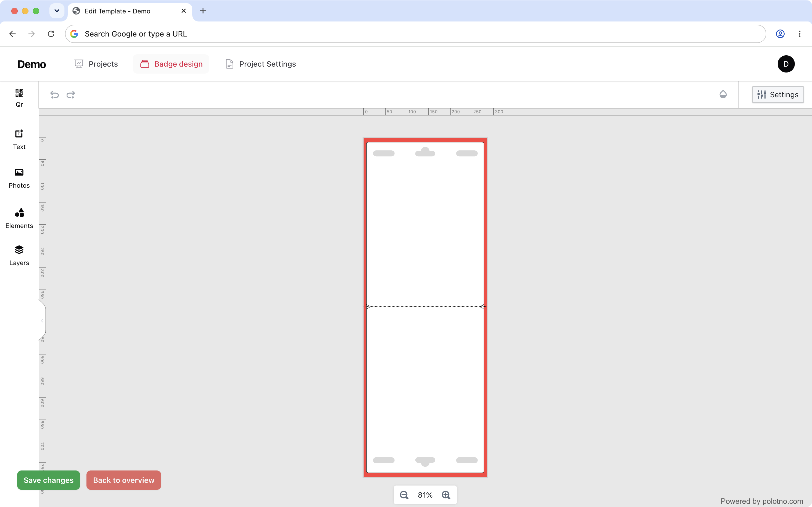
Task: Open the Settings button in toolbar
Action: (x=778, y=95)
